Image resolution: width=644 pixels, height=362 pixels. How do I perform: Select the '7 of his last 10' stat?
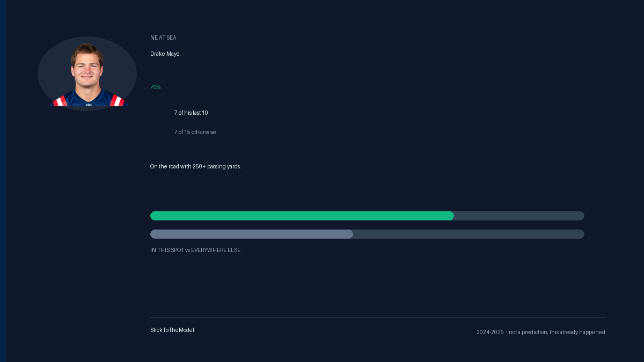click(x=191, y=113)
